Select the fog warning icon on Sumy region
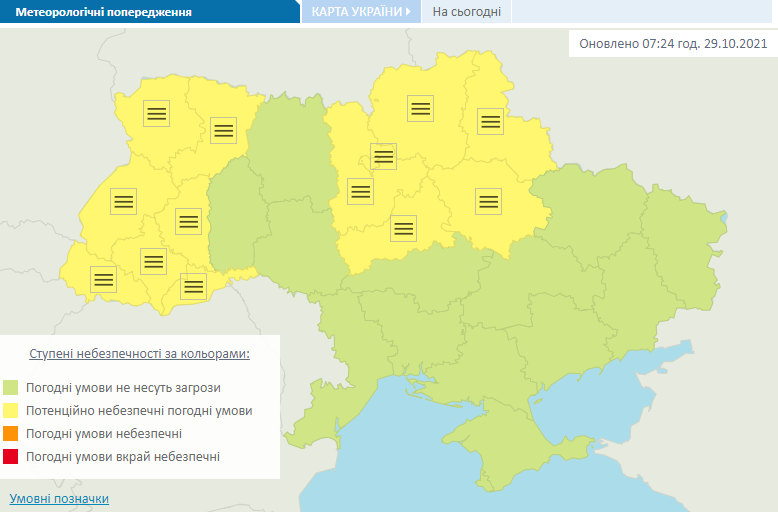The height and width of the screenshot is (512, 778). pos(489,121)
